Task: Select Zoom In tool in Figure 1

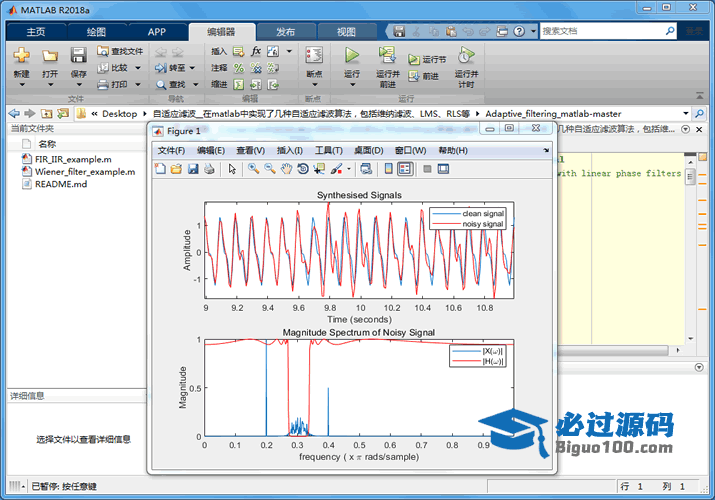Action: tap(254, 169)
